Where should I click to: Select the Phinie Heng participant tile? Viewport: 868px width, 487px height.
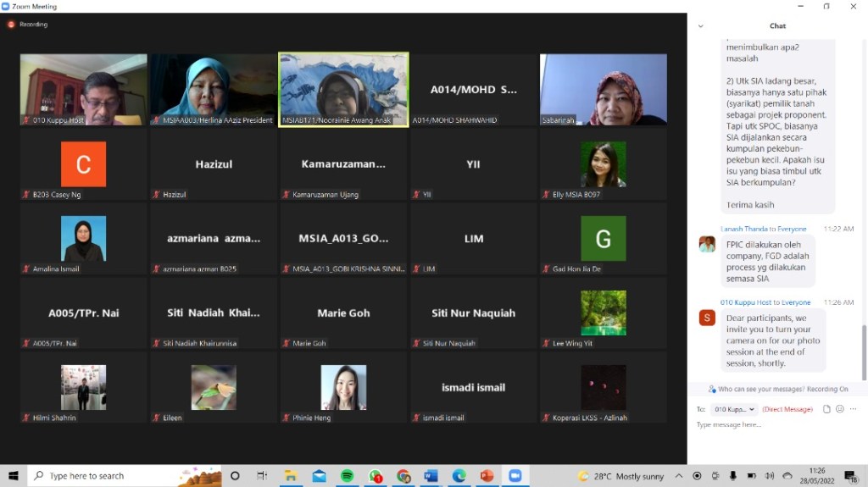(x=343, y=388)
